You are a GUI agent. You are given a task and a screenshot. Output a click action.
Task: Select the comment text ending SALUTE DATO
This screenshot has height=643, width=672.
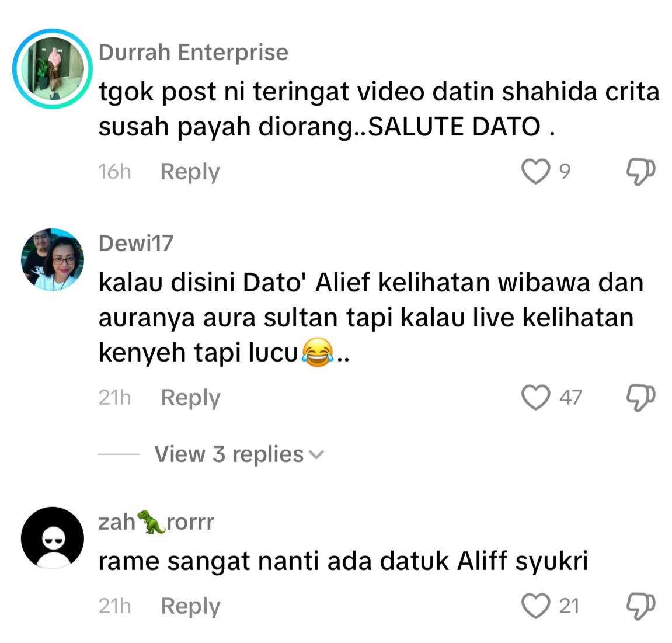379,109
